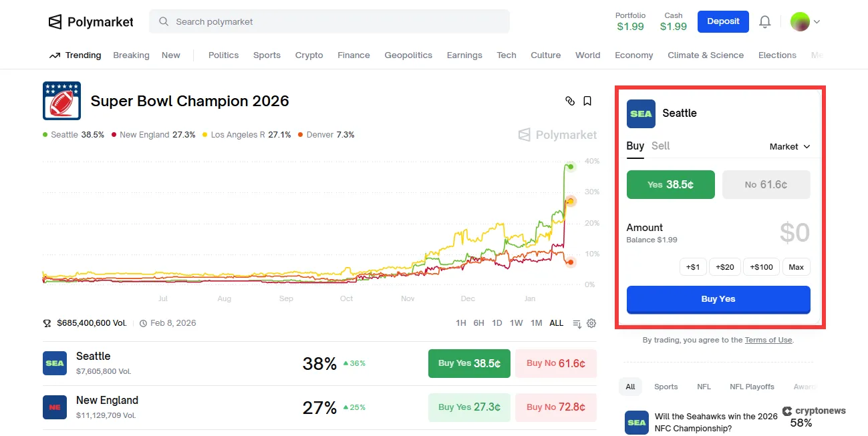Switch to the Sell tab
Image resolution: width=868 pixels, height=436 pixels.
click(x=660, y=146)
